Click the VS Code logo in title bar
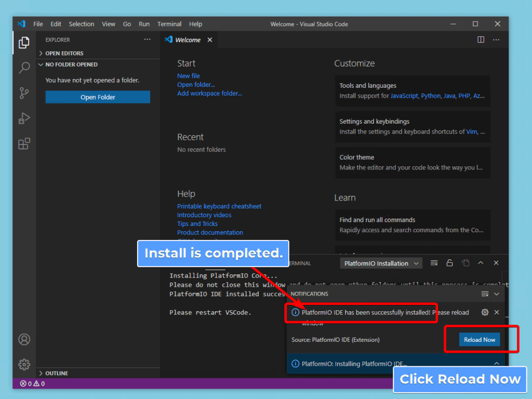 coord(21,24)
